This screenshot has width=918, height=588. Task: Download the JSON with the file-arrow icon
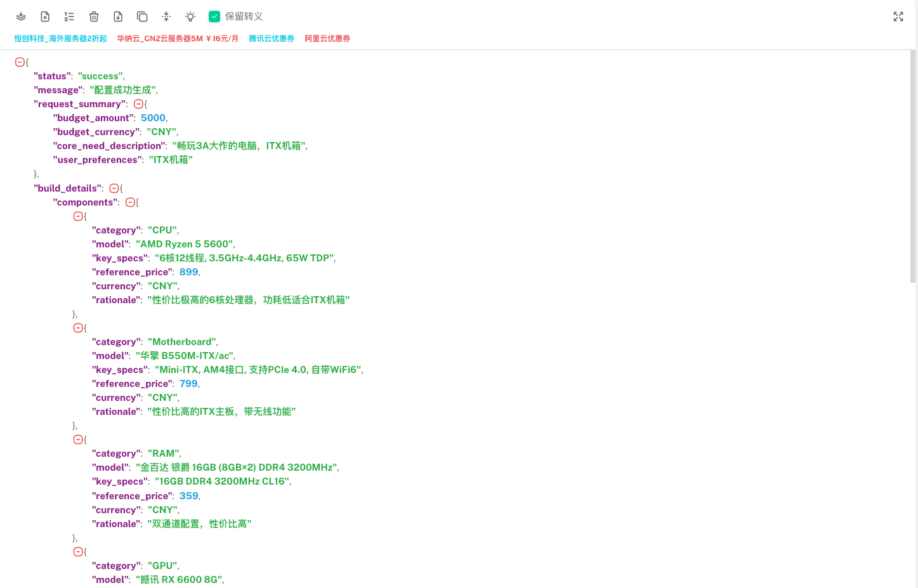coord(118,16)
